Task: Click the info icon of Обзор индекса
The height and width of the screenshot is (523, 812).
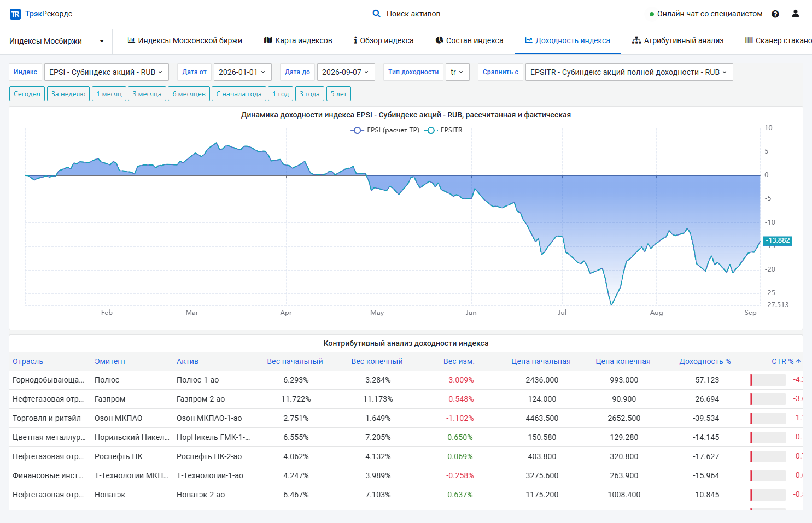Action: click(x=355, y=40)
